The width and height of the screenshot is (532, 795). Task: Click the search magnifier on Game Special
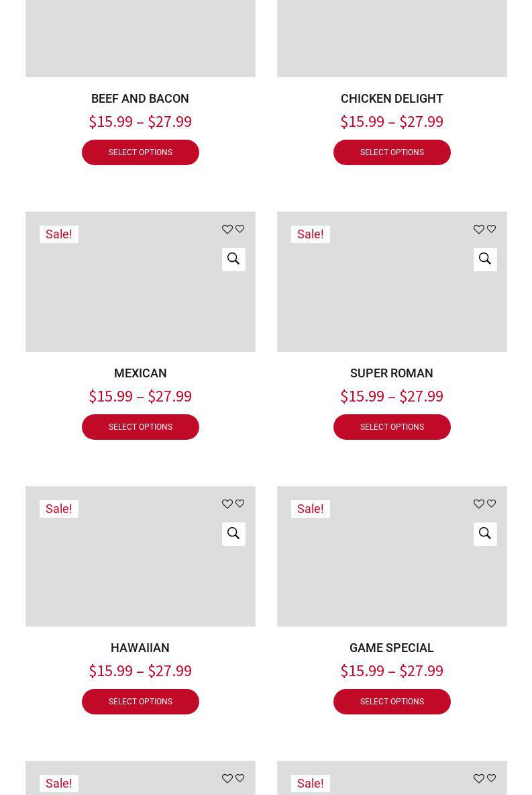coord(485,534)
